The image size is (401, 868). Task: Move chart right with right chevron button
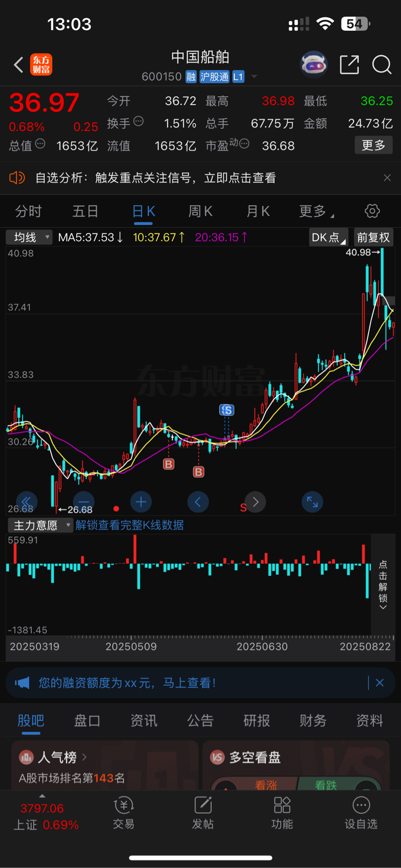point(255,502)
